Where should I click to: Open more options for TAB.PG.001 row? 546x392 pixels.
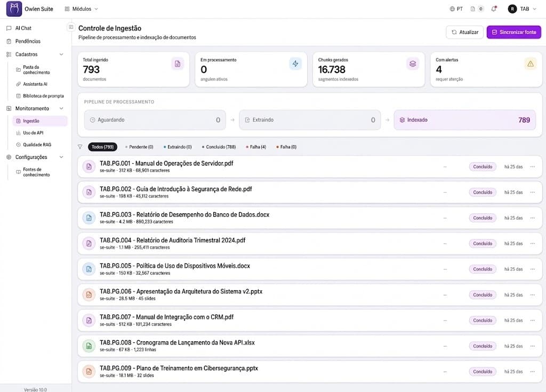click(x=533, y=166)
